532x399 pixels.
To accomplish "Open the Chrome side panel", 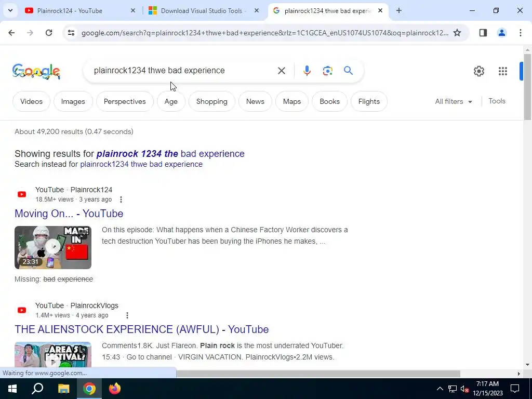I will pyautogui.click(x=483, y=33).
